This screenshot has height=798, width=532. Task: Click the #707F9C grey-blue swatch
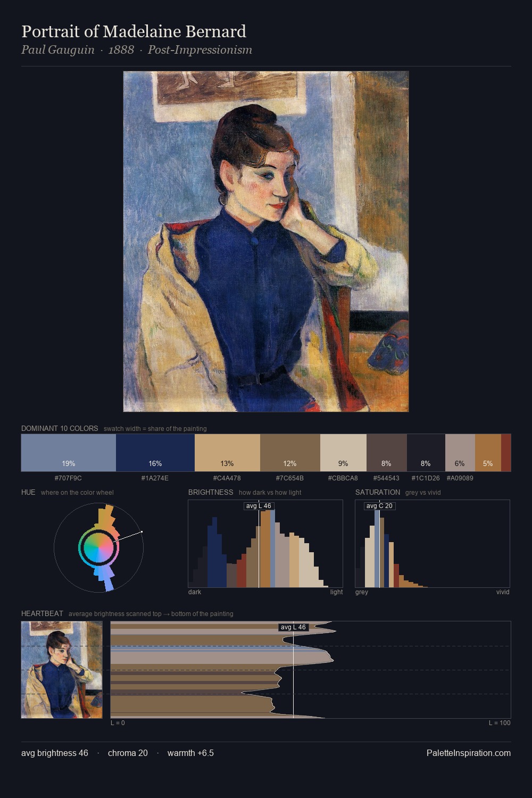point(69,453)
